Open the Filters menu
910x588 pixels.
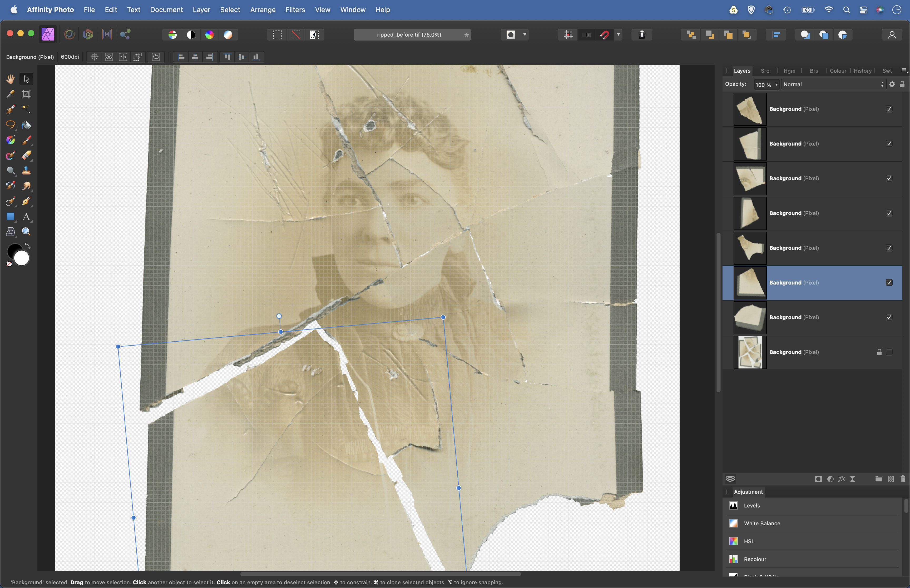point(295,9)
